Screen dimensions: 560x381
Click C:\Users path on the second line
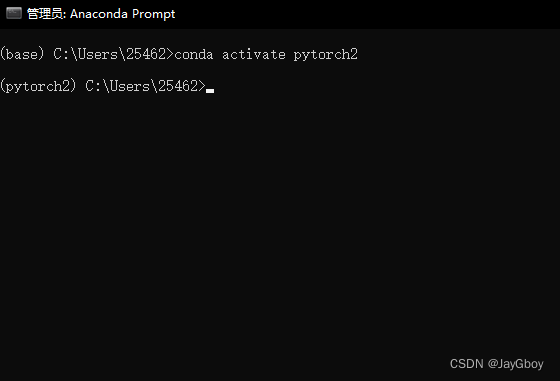pyautogui.click(x=118, y=86)
